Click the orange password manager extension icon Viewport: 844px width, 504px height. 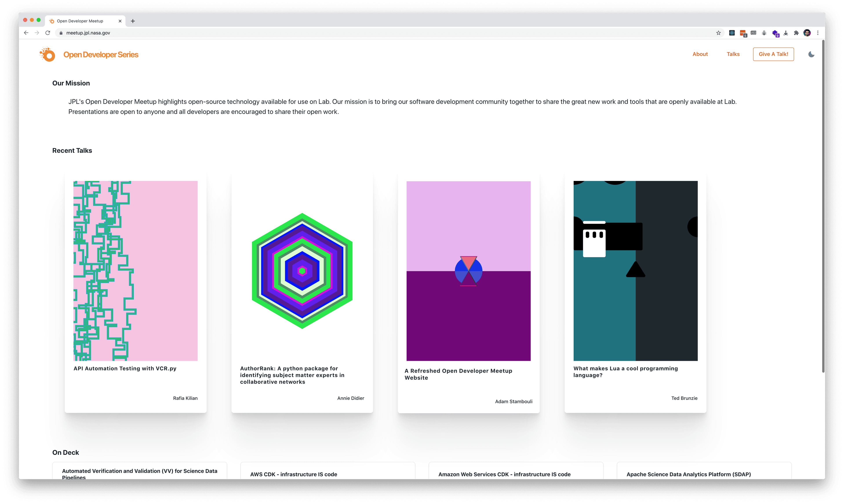pos(743,33)
